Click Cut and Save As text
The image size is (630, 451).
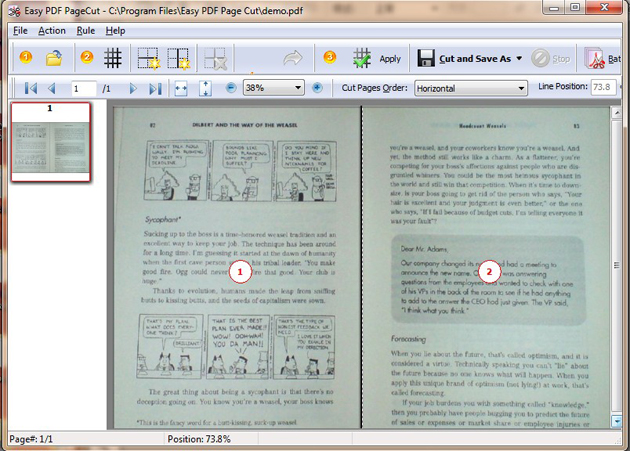[x=475, y=59]
